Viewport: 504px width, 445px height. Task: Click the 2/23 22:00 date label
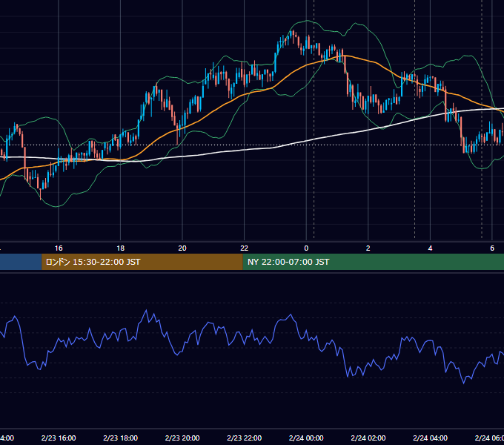[x=245, y=438]
